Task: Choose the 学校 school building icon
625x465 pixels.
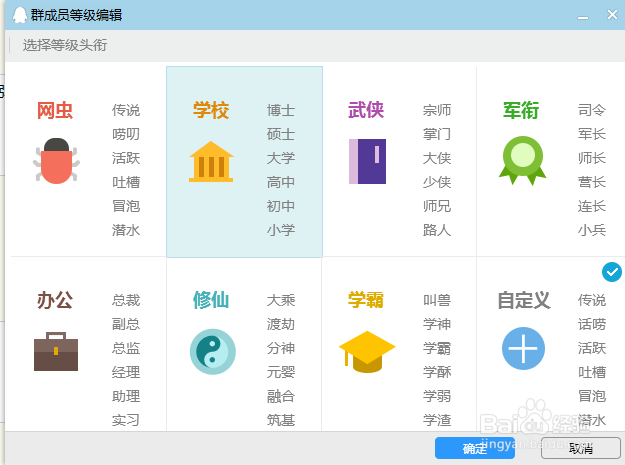Action: tap(211, 162)
